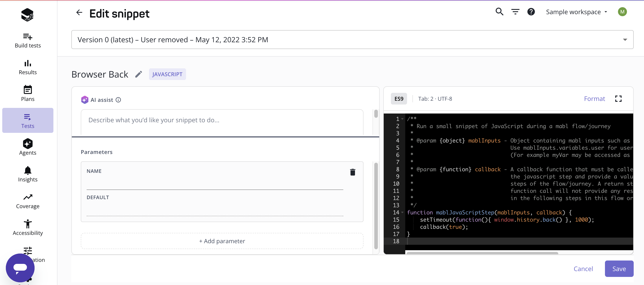Image resolution: width=644 pixels, height=285 pixels.
Task: Collapse function fold at line 14
Action: click(403, 213)
